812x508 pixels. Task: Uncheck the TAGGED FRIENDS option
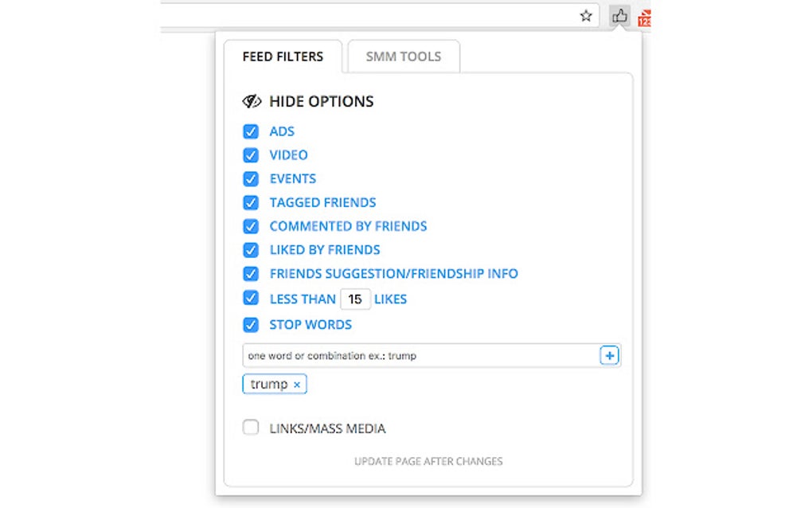click(x=251, y=202)
